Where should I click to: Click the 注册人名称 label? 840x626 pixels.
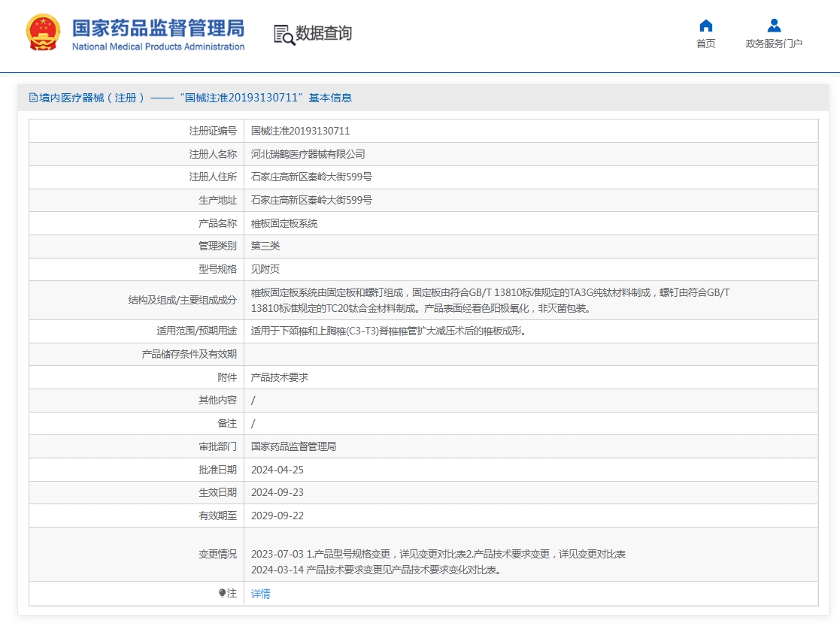click(x=213, y=154)
